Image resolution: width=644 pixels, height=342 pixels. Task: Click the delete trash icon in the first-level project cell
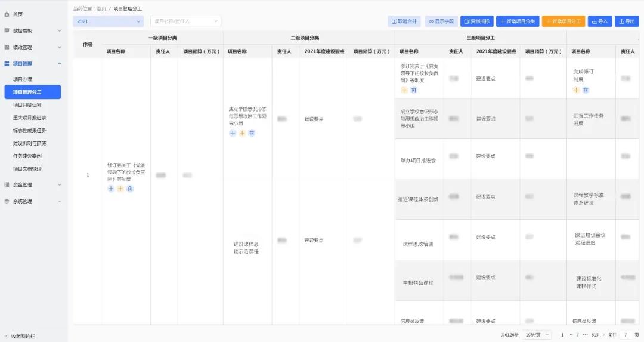point(130,189)
